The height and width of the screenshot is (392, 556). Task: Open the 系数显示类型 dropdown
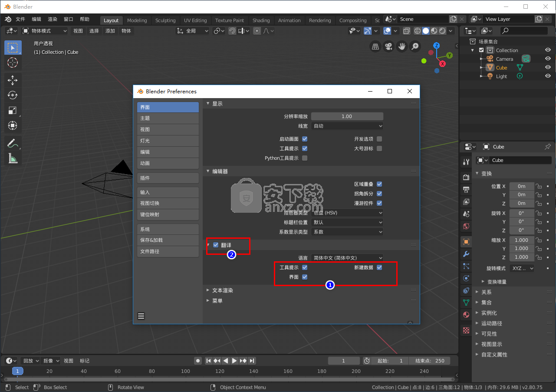coord(347,232)
